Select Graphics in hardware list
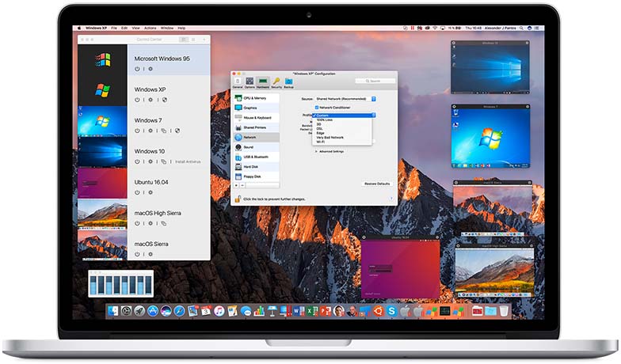The image size is (621, 364). pyautogui.click(x=257, y=108)
